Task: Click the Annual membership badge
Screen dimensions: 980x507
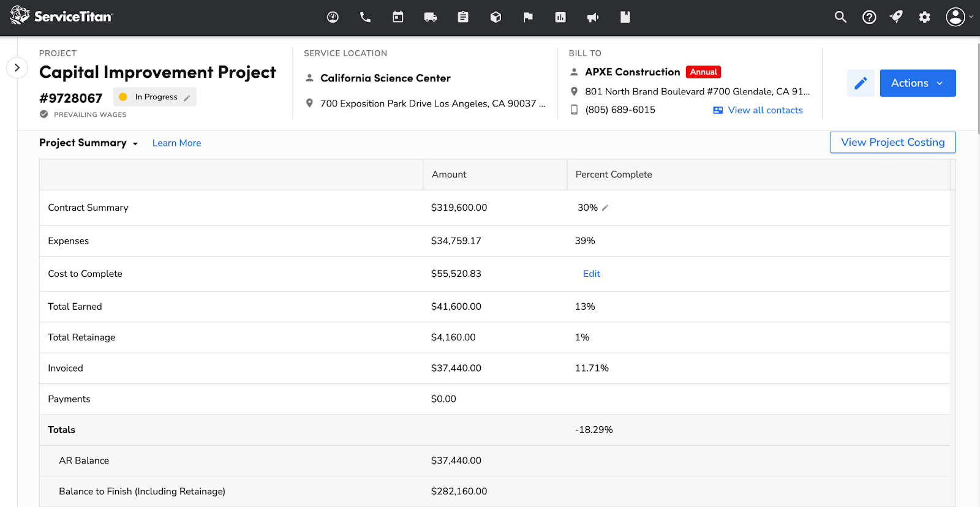Action: click(703, 72)
